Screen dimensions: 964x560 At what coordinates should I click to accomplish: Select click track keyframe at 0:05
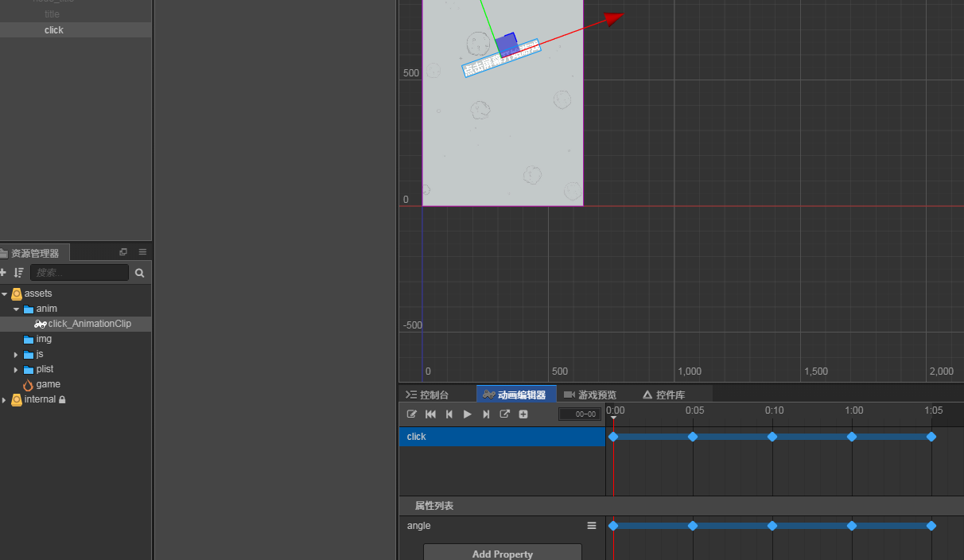click(693, 437)
